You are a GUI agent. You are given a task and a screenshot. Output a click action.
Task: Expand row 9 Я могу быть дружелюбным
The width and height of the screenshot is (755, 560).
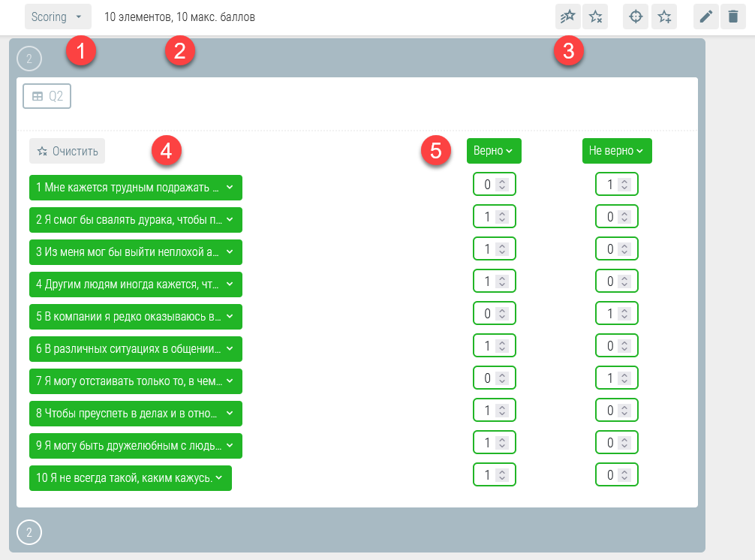135,445
